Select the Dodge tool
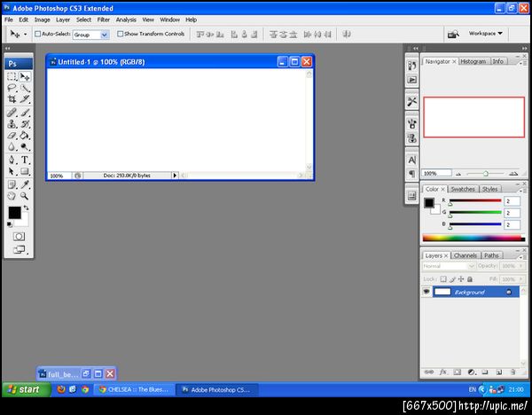 (x=25, y=146)
